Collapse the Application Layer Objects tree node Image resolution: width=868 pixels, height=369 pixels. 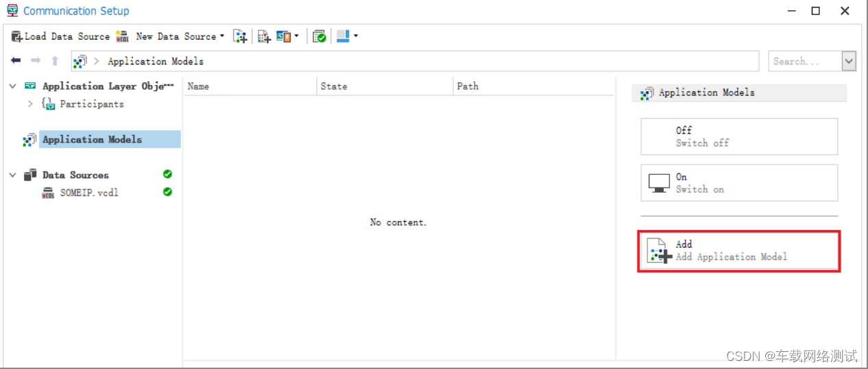pyautogui.click(x=12, y=86)
